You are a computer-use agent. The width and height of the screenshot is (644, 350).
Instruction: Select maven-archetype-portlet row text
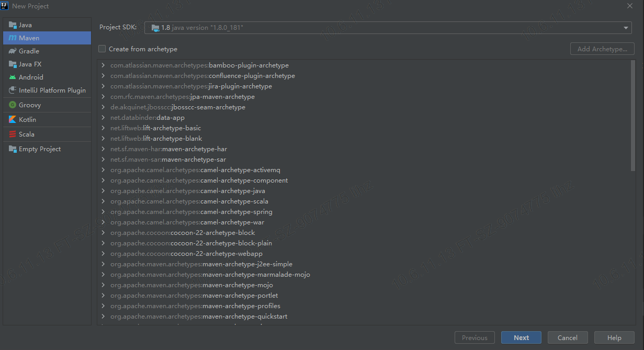(x=194, y=296)
